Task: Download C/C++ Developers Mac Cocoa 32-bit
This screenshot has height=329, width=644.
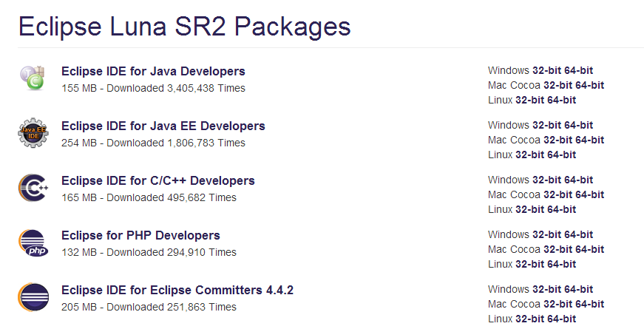Action: [557, 194]
